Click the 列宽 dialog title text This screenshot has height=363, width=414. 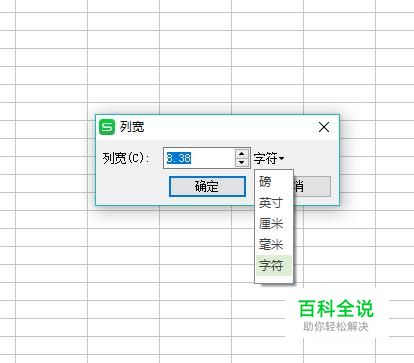coord(132,127)
